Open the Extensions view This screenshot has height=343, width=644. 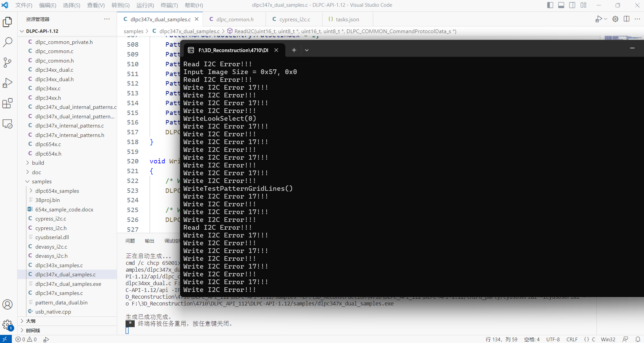[x=7, y=103]
